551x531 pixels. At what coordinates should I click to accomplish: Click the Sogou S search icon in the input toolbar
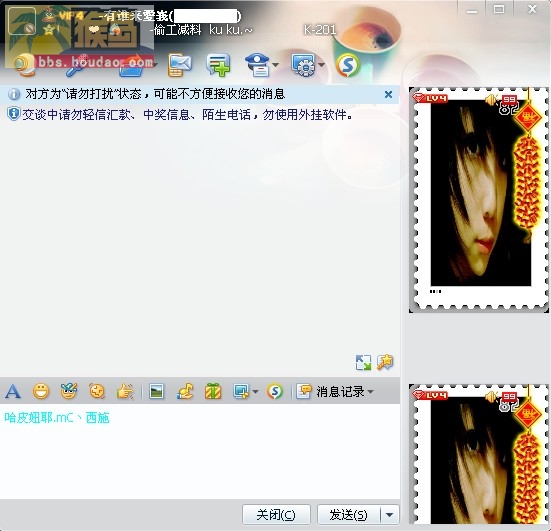pos(275,391)
